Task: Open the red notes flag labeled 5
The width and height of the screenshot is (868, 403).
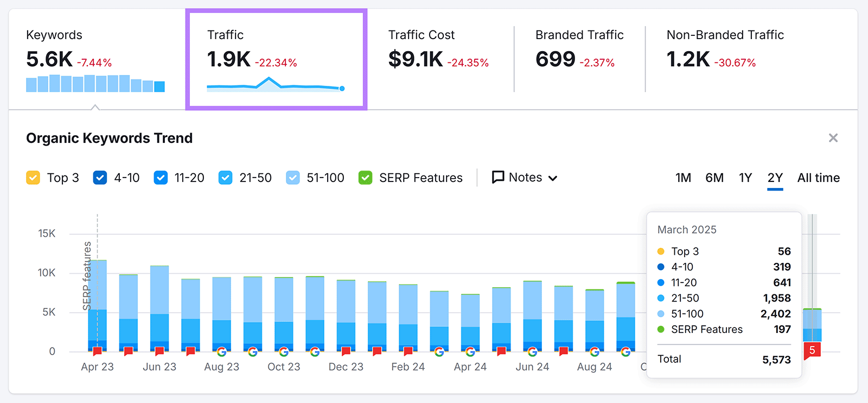Action: [812, 350]
